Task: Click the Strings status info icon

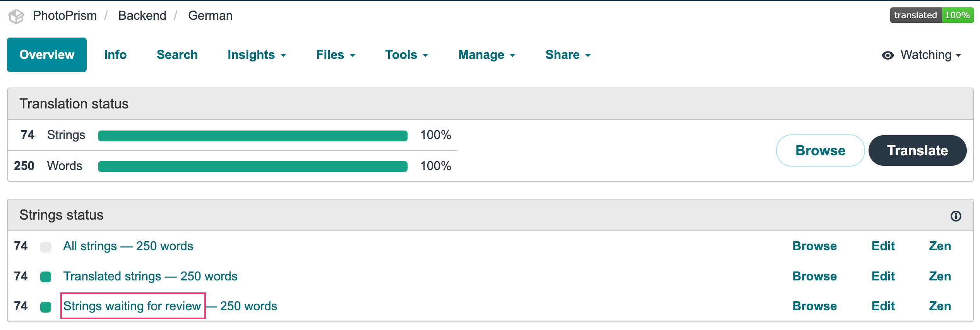Action: (x=956, y=216)
